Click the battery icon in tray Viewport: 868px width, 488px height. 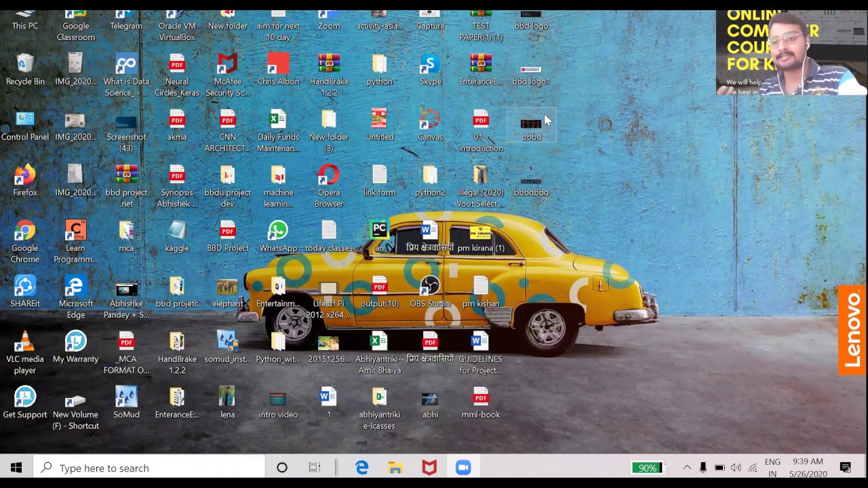pos(719,468)
